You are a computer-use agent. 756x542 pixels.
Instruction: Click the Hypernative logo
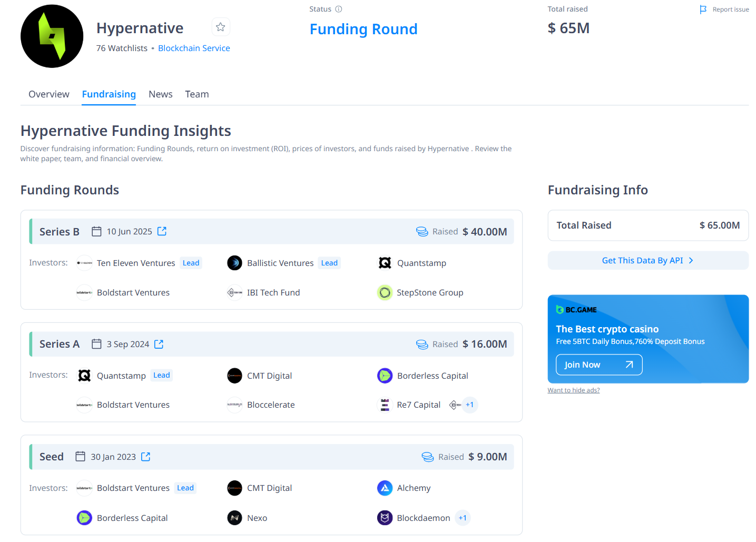52,36
